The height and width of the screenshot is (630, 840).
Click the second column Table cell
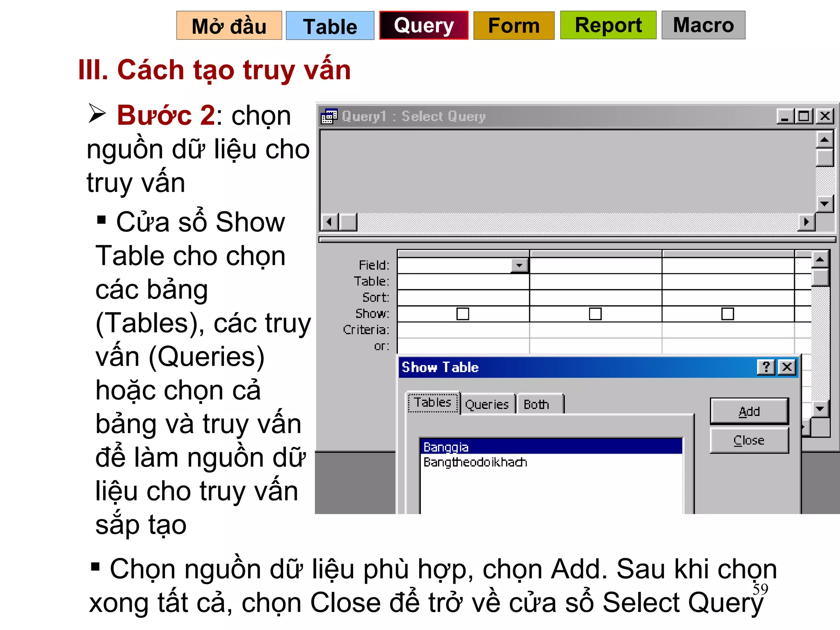coord(596,282)
